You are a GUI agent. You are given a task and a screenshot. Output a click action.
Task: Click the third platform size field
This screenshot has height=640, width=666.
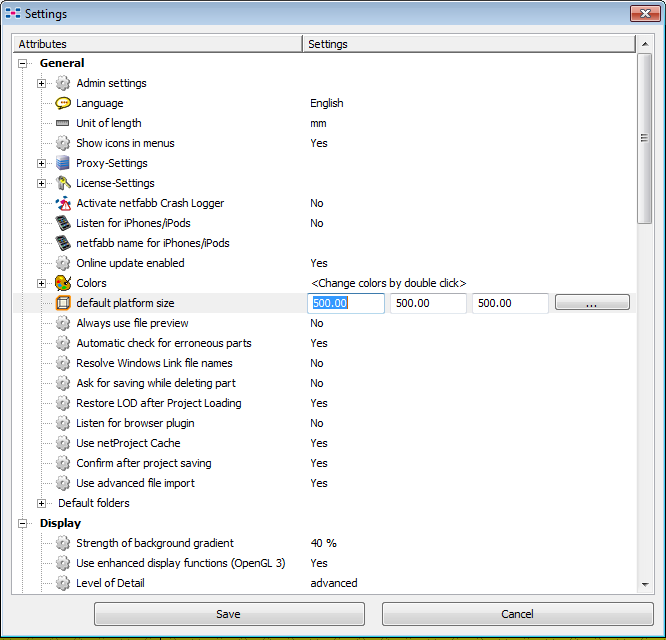[510, 303]
